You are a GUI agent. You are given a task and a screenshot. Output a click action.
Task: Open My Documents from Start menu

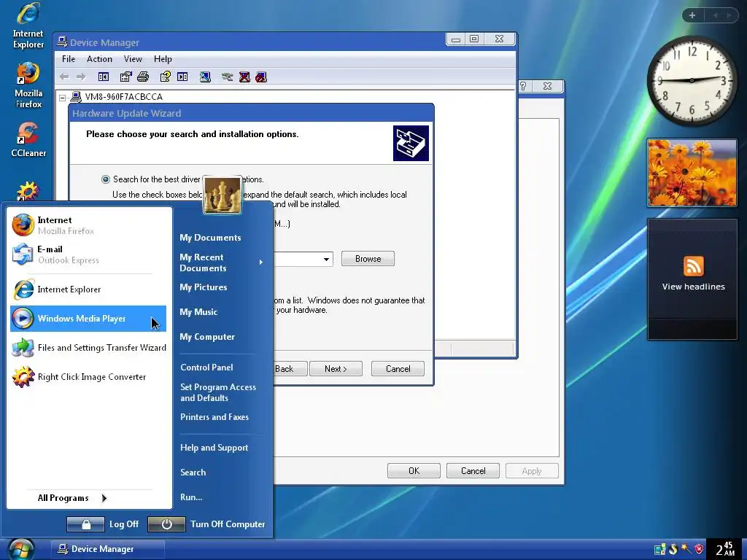(210, 238)
